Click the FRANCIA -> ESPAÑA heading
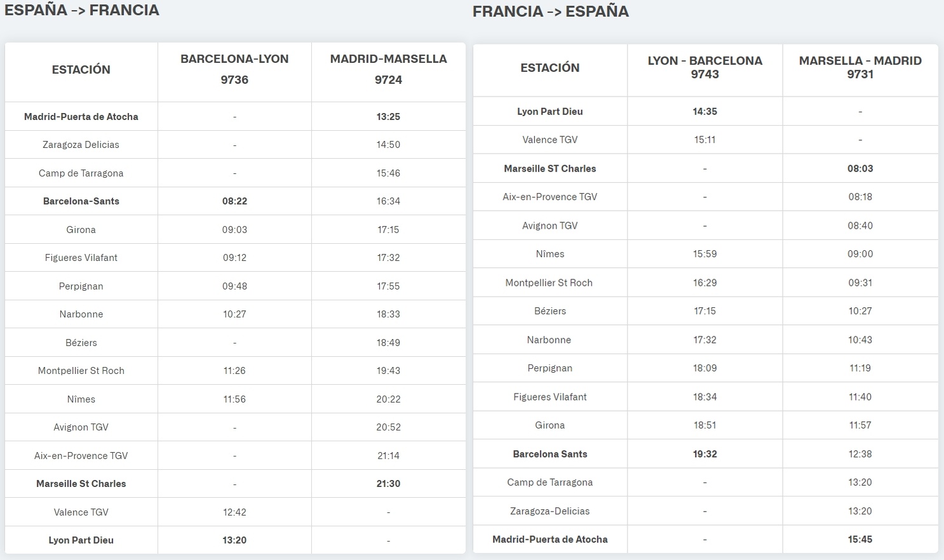Image resolution: width=944 pixels, height=560 pixels. [x=551, y=11]
